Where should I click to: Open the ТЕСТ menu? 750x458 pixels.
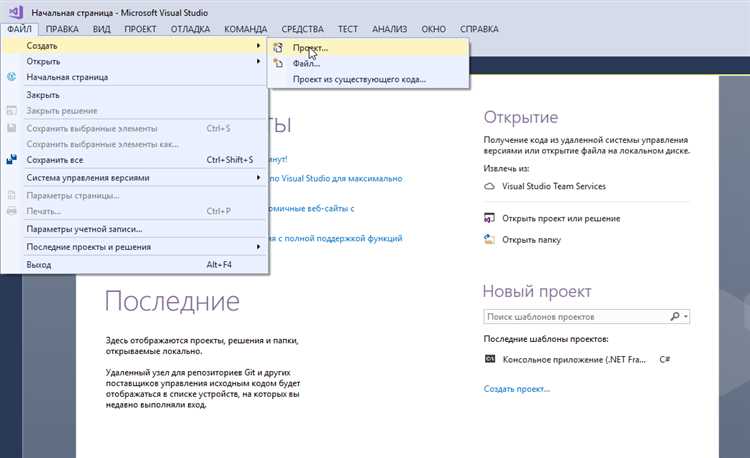click(348, 29)
